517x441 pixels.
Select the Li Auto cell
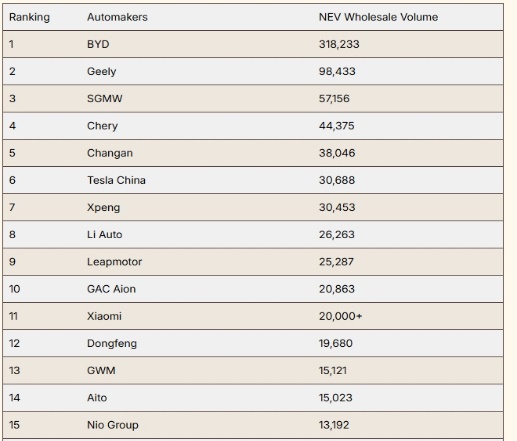(105, 235)
